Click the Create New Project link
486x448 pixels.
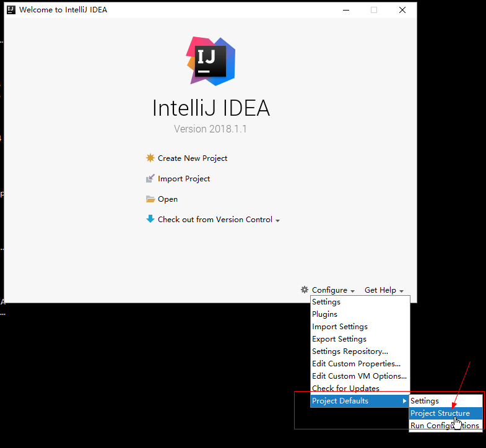192,158
